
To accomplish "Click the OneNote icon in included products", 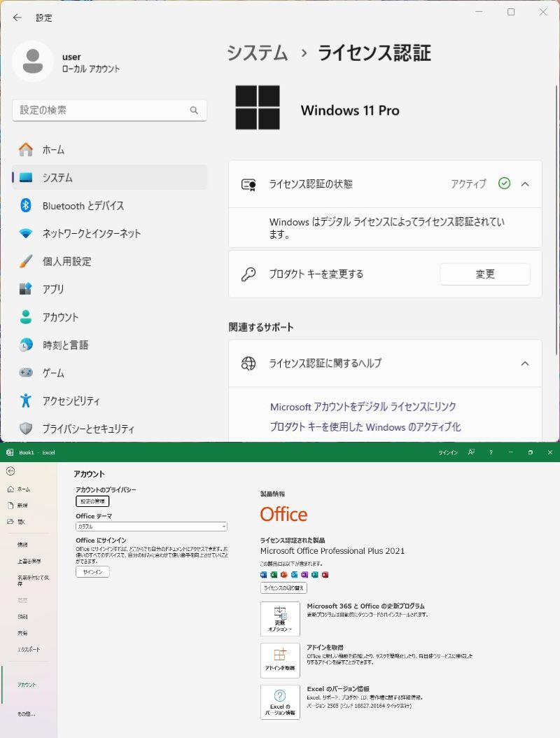I will [304, 575].
